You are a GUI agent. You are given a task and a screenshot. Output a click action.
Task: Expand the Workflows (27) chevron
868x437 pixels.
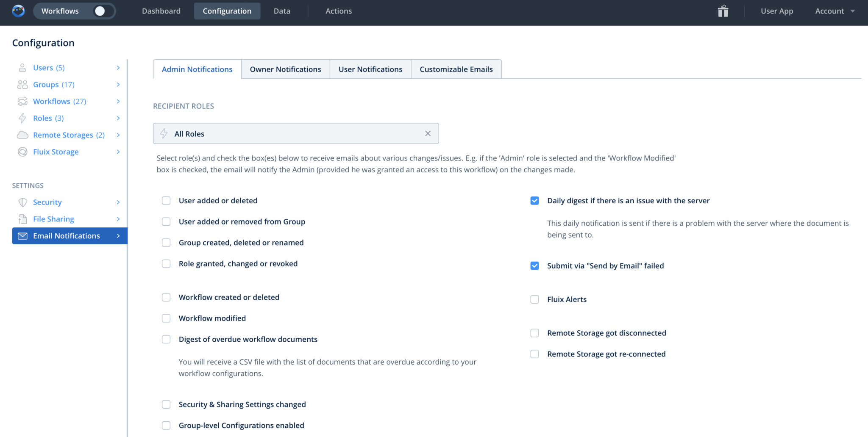pos(118,102)
